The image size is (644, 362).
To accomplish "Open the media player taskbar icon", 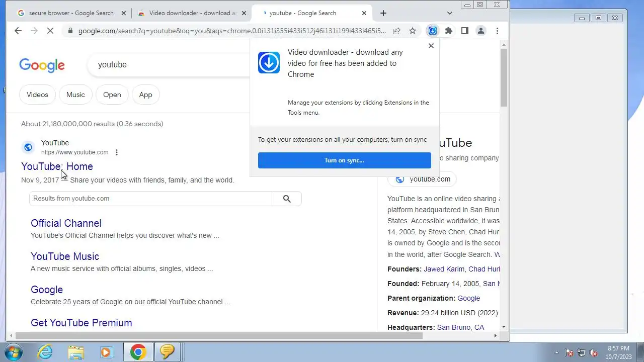I will click(x=106, y=352).
